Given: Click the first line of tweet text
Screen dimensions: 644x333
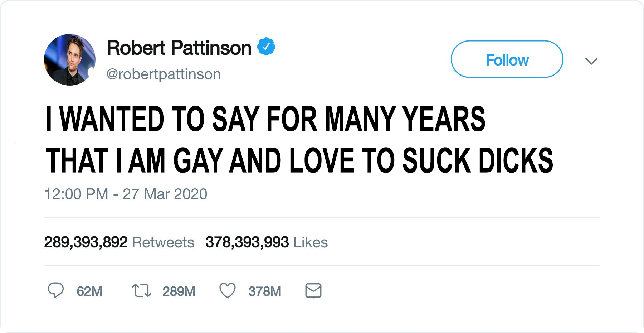Looking at the screenshot, I should pos(265,119).
